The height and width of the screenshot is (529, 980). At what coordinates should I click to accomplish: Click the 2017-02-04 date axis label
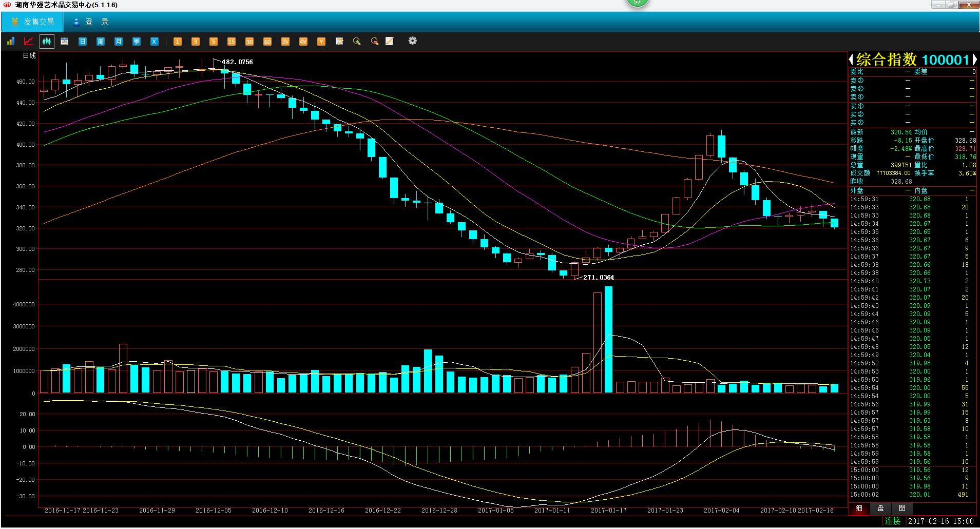click(x=722, y=511)
